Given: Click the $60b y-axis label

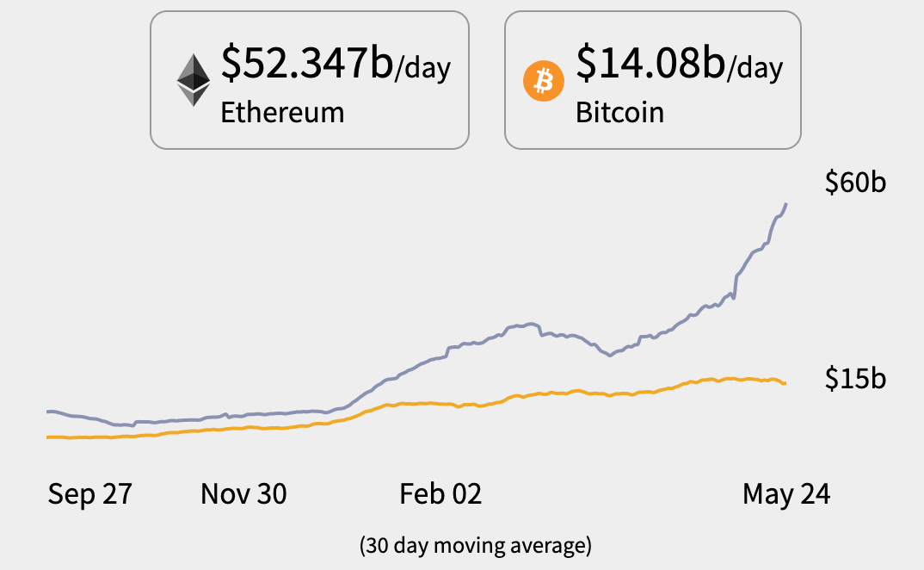Looking at the screenshot, I should click(x=855, y=182).
